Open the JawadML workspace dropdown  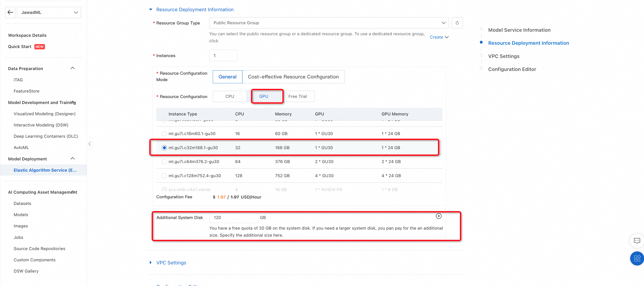coord(49,12)
